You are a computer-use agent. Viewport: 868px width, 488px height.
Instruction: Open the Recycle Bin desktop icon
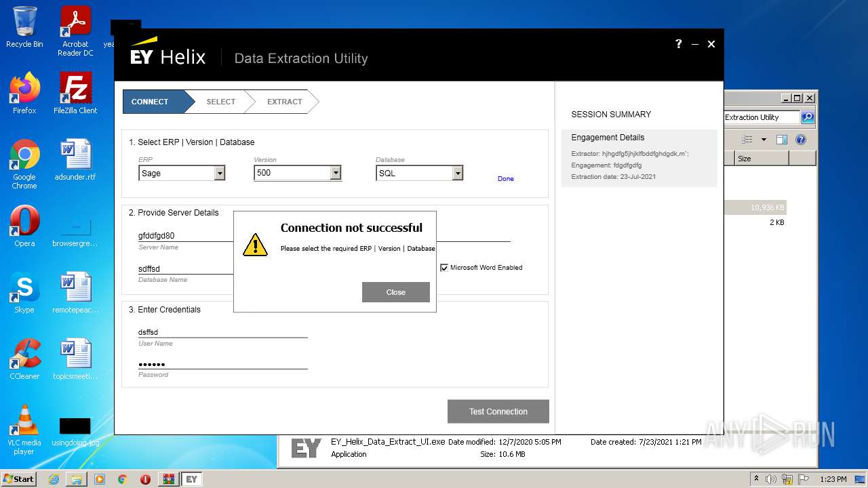pyautogui.click(x=24, y=27)
